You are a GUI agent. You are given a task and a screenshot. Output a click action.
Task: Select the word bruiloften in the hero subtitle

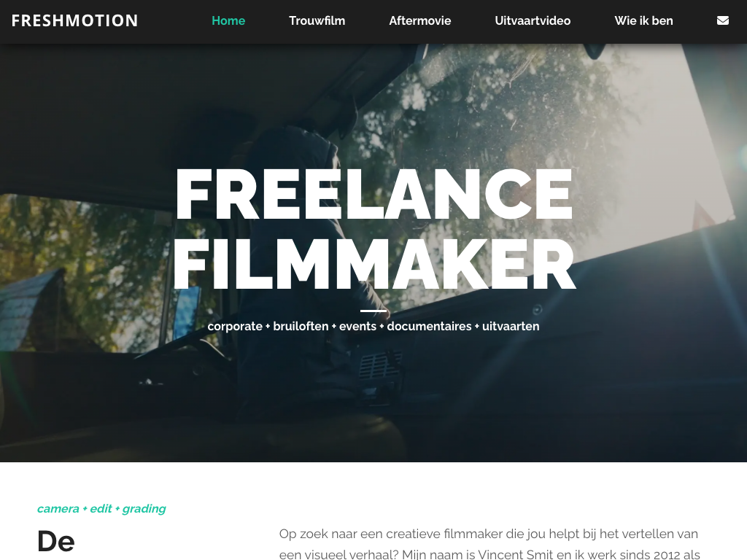pyautogui.click(x=301, y=326)
